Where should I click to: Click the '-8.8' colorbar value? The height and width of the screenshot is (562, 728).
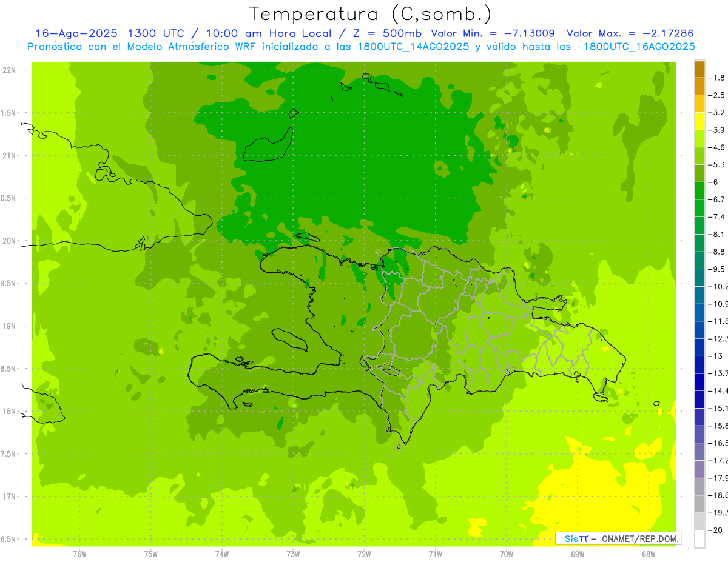pos(716,252)
